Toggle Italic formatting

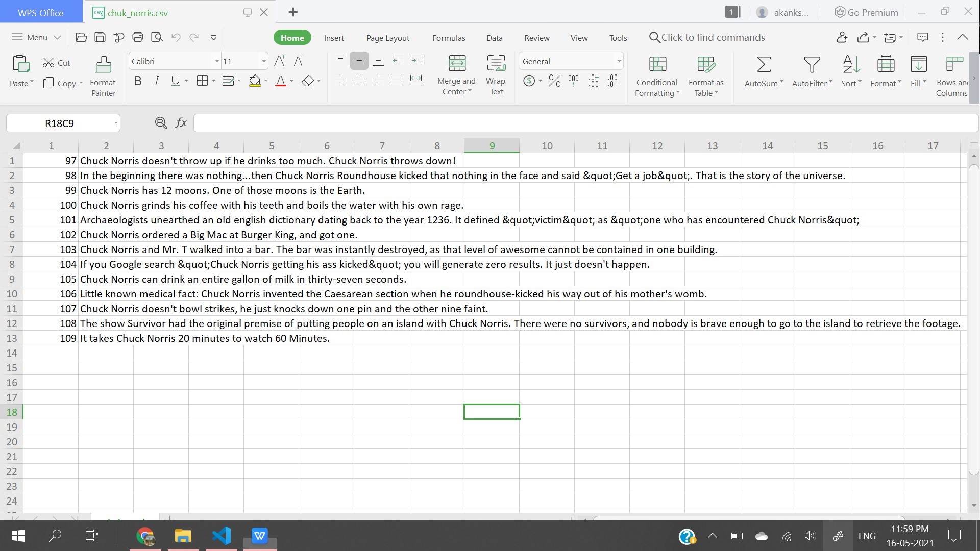point(157,81)
